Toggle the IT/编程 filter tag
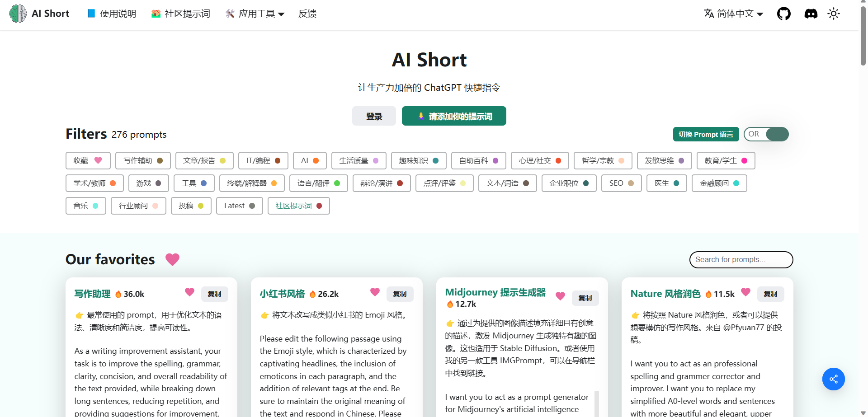This screenshot has height=417, width=868. click(263, 161)
